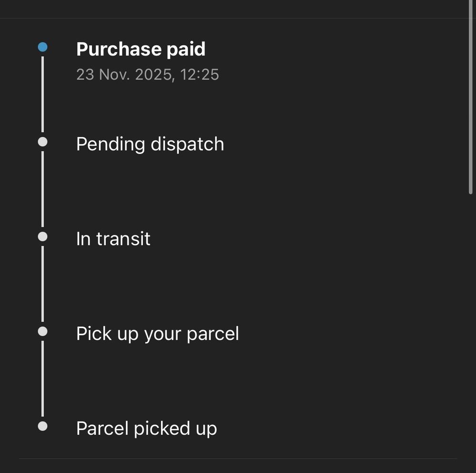Click the In transit timeline dot
The image size is (476, 473).
[42, 236]
